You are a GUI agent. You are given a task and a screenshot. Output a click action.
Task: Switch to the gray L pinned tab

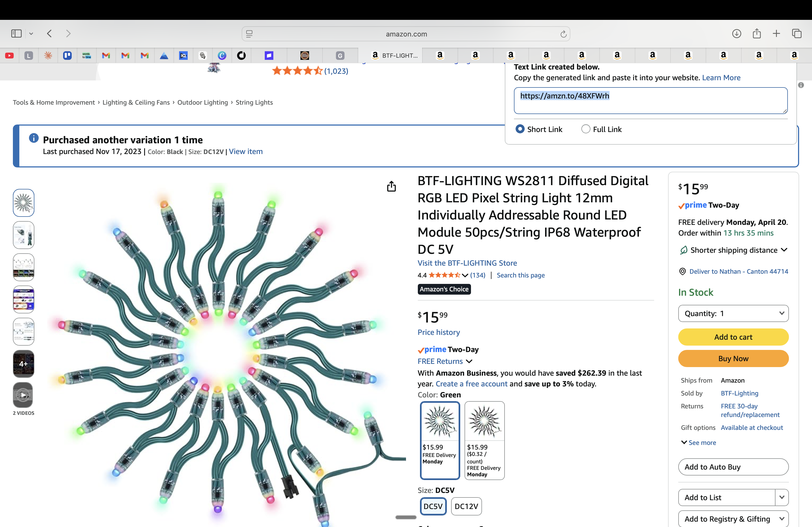point(29,55)
